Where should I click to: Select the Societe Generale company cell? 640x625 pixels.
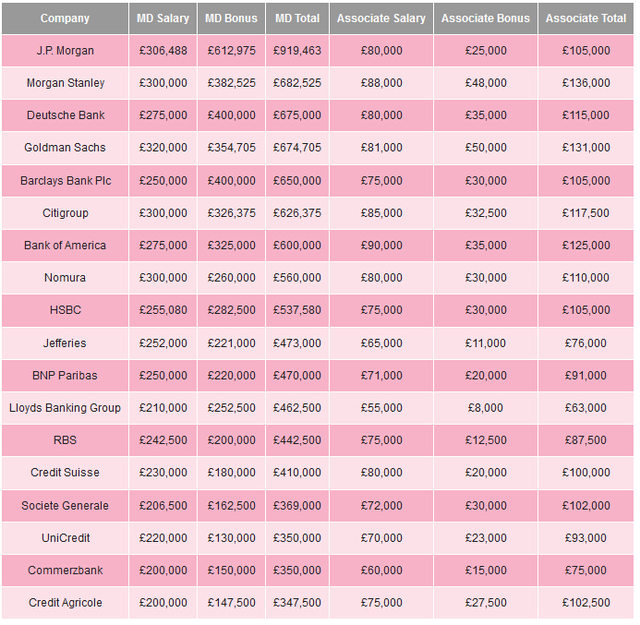(x=65, y=506)
